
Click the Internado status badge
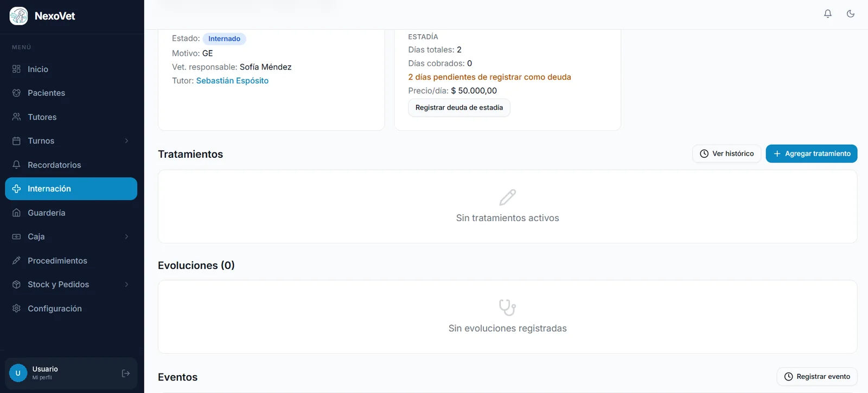pyautogui.click(x=224, y=38)
